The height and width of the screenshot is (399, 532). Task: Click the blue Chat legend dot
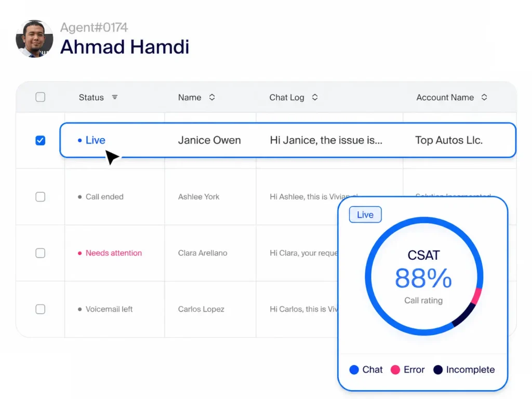pyautogui.click(x=354, y=370)
